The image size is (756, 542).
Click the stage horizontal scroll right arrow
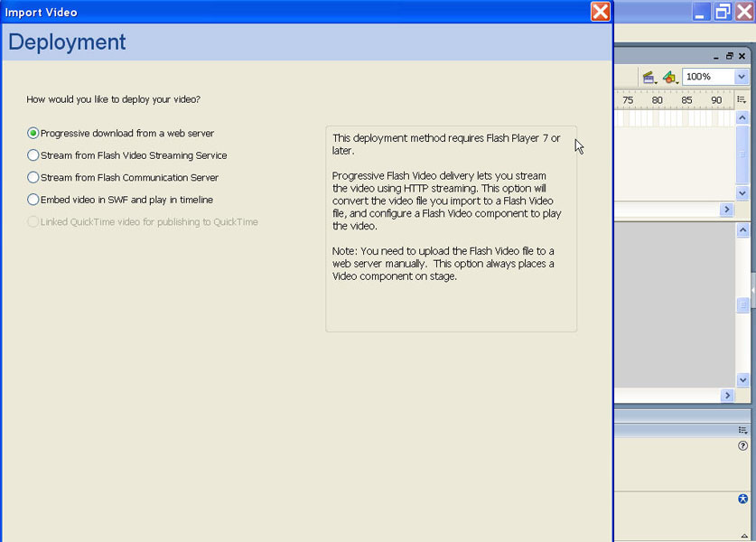[727, 396]
